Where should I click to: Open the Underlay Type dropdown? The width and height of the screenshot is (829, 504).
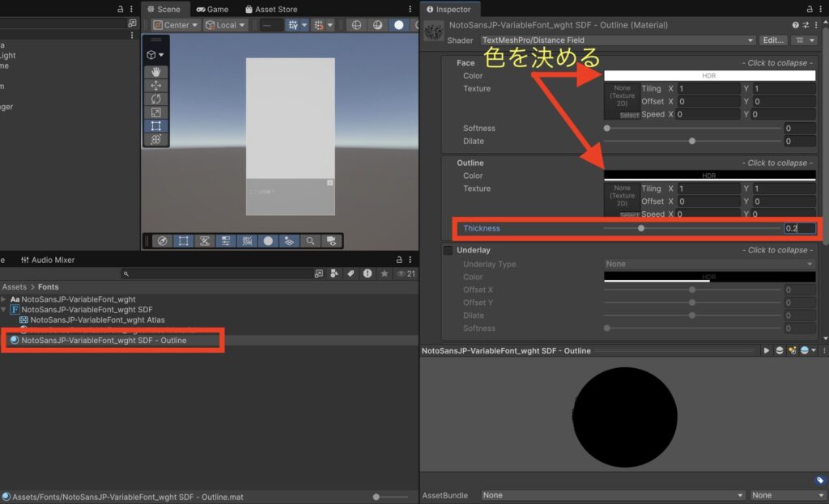(709, 264)
